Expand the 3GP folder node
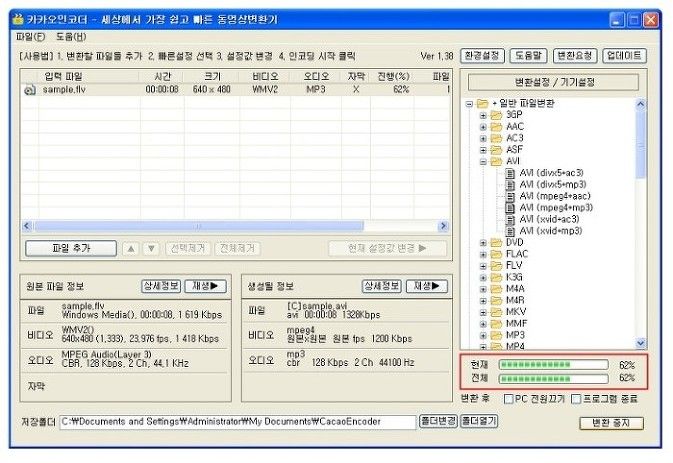Viewport: 673px width, 463px height. pyautogui.click(x=483, y=115)
